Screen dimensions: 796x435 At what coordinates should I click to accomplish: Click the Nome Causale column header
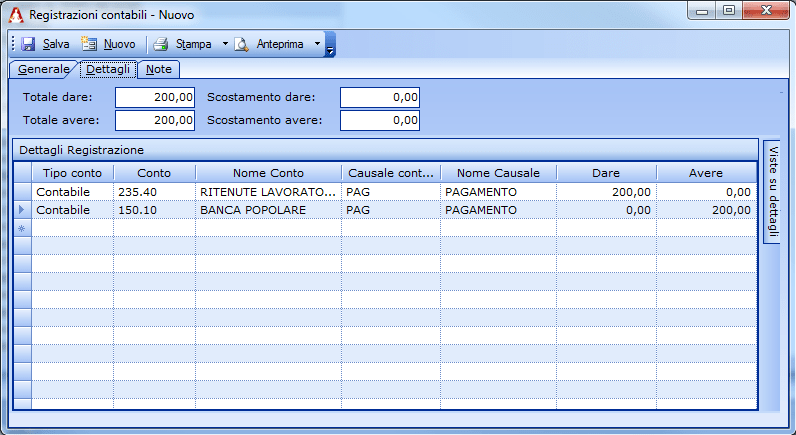498,173
